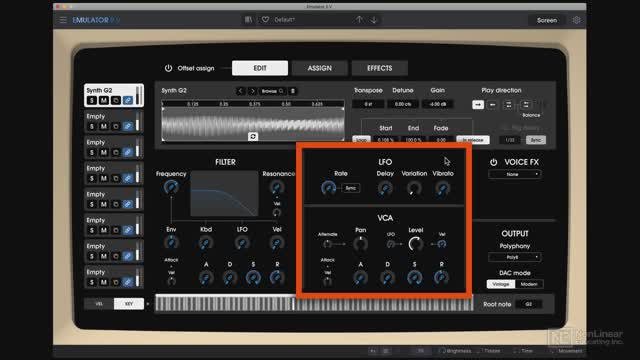640x360 pixels.
Task: Click the Default preset name
Action: [284, 20]
